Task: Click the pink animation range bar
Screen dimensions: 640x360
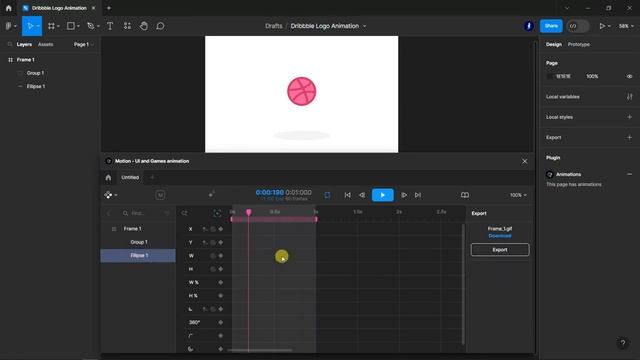Action: click(x=274, y=219)
